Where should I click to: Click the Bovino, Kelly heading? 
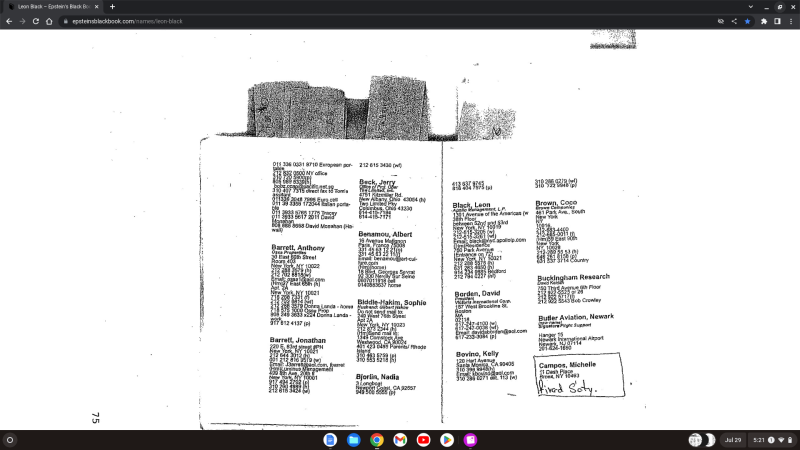pos(477,354)
